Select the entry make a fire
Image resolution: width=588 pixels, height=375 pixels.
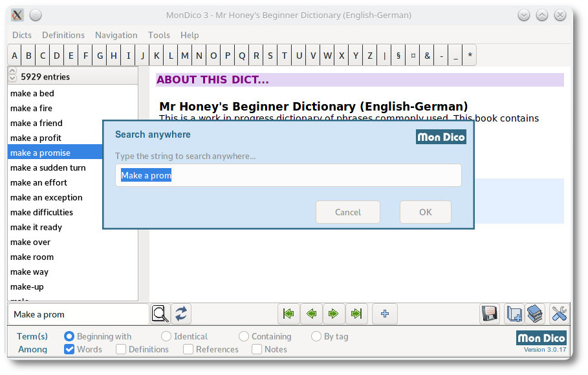click(x=72, y=109)
